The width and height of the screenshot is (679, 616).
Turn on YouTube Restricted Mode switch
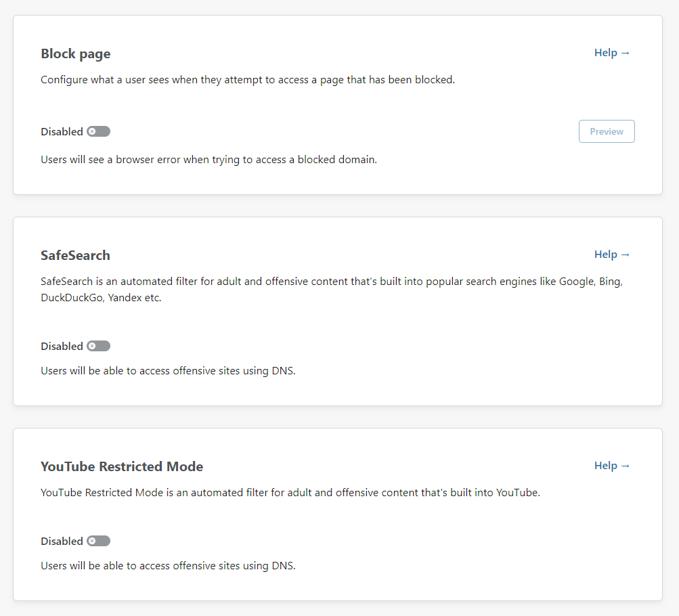point(98,541)
